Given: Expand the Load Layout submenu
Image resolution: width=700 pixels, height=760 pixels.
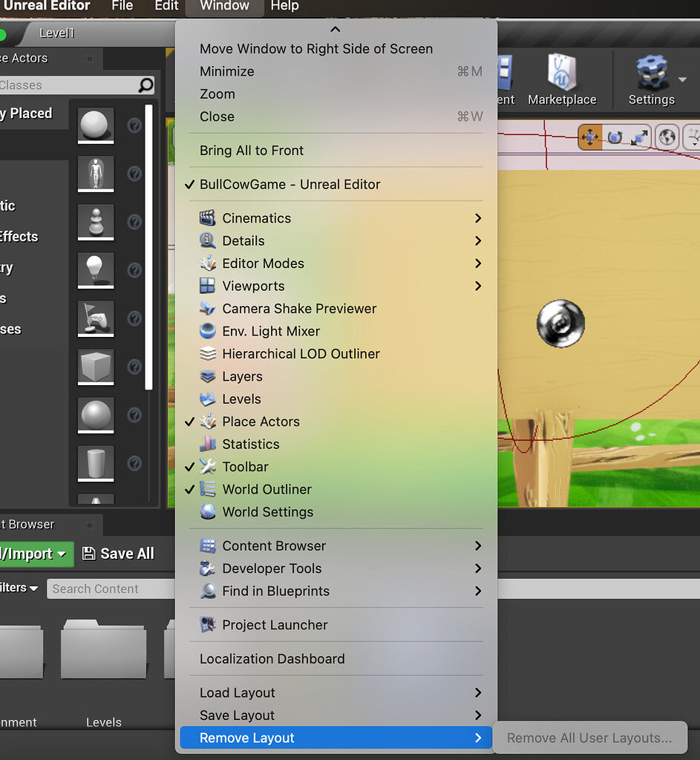Looking at the screenshot, I should tap(237, 692).
